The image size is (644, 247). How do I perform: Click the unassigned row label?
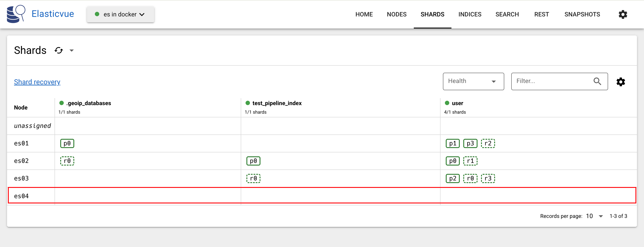point(32,126)
